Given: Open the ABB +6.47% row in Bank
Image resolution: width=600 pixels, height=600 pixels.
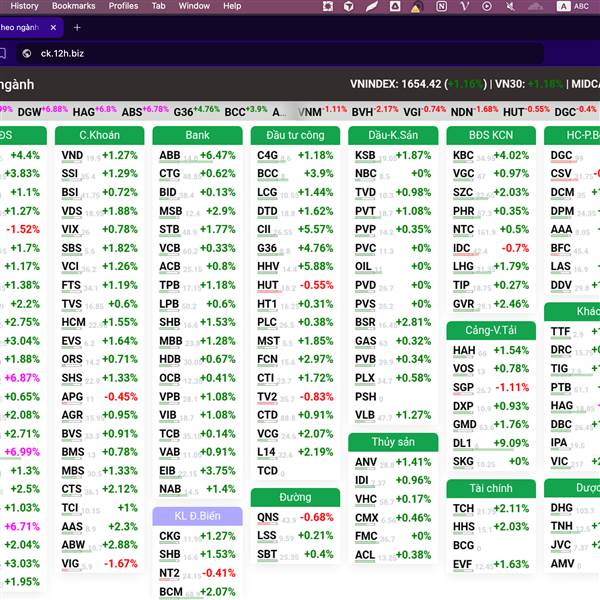Looking at the screenshot, I should pyautogui.click(x=197, y=156).
